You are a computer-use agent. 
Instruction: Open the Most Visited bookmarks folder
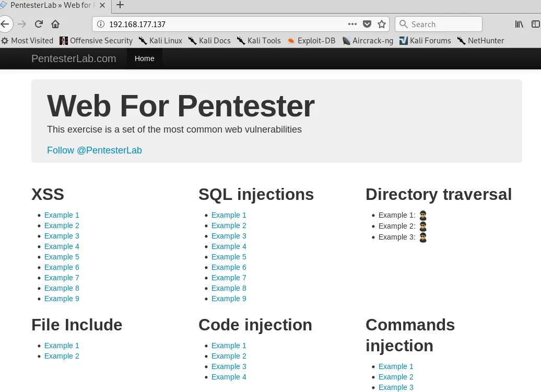27,41
